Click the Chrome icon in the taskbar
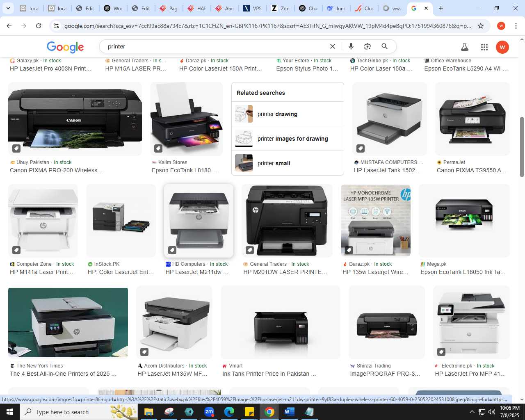Image resolution: width=525 pixels, height=420 pixels. pos(269,412)
